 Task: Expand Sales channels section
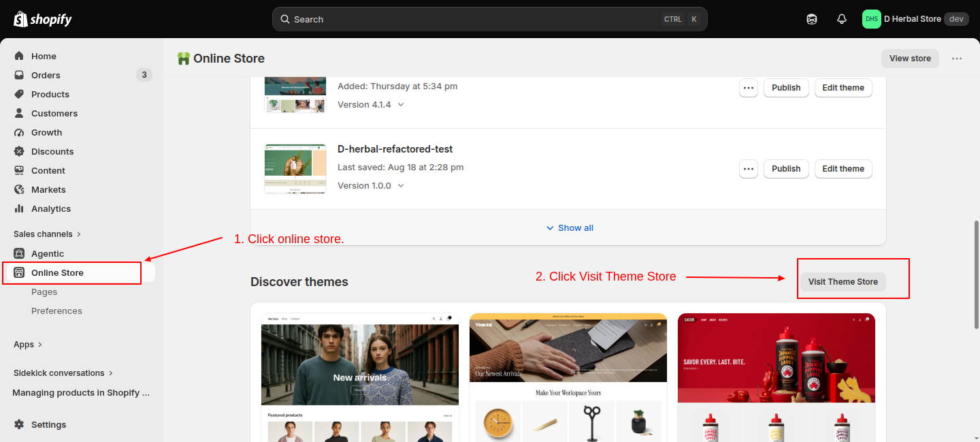48,234
